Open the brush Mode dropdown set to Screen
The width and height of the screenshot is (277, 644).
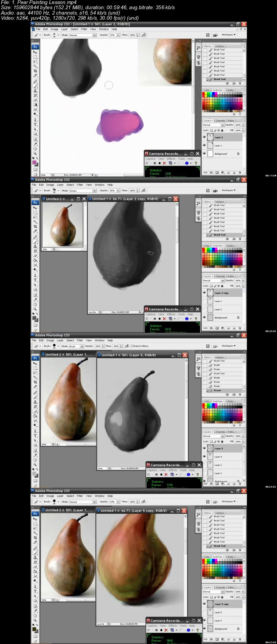[83, 191]
